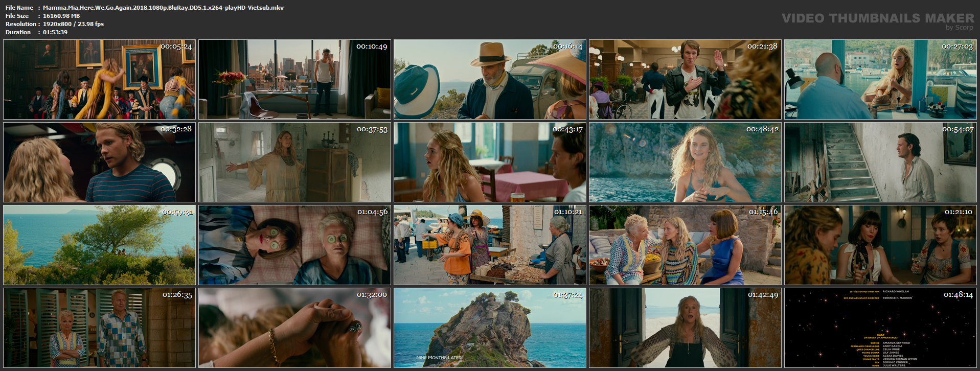Click the cucumber-eyes thumbnail at 01:04:56

pyautogui.click(x=294, y=245)
